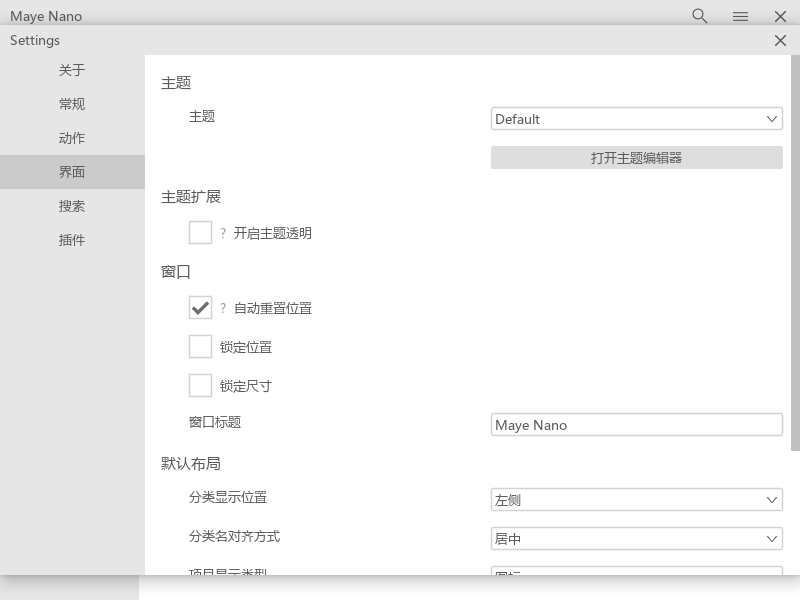Disable the 自动重置位置 checkbox
This screenshot has width=800, height=600.
[x=200, y=308]
